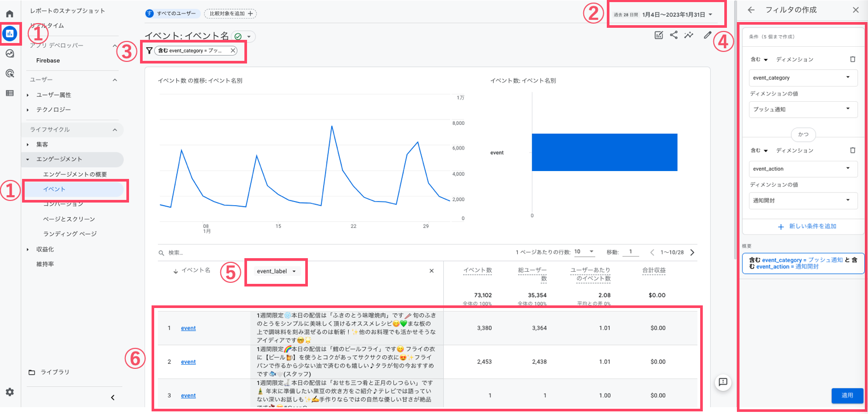Screen dimensions: 868x414
Task: Open the Reports bar chart icon
Action: coord(9,34)
